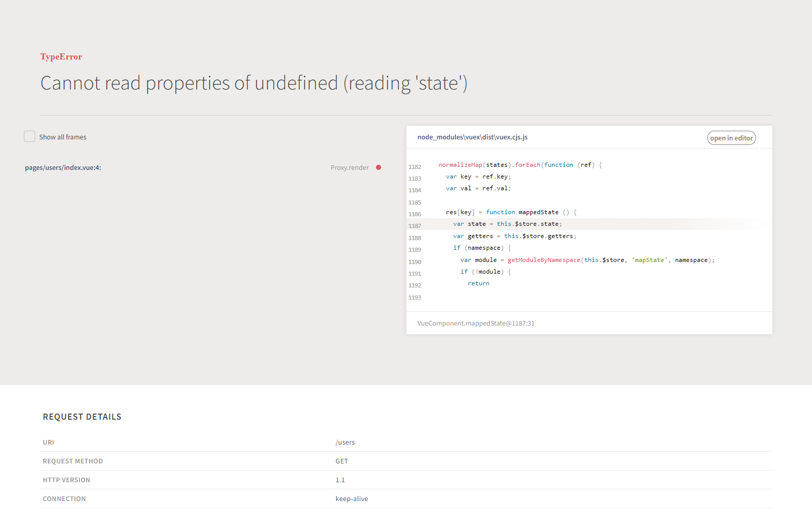Click the 'if (namespace)' line 1189
This screenshot has width=812, height=528.
click(x=482, y=248)
